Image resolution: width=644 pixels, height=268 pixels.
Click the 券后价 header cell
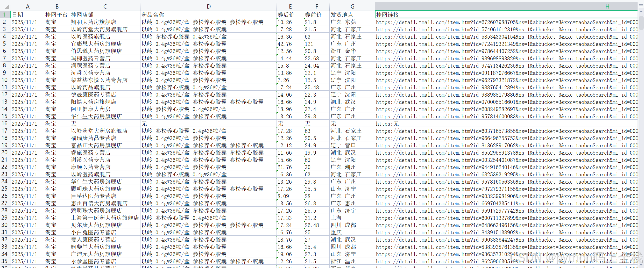click(x=290, y=15)
